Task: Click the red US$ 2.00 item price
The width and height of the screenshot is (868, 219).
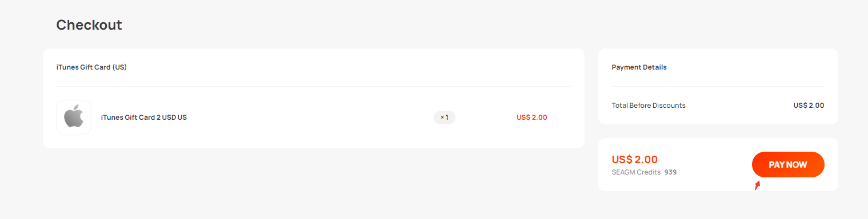Action: tap(532, 117)
